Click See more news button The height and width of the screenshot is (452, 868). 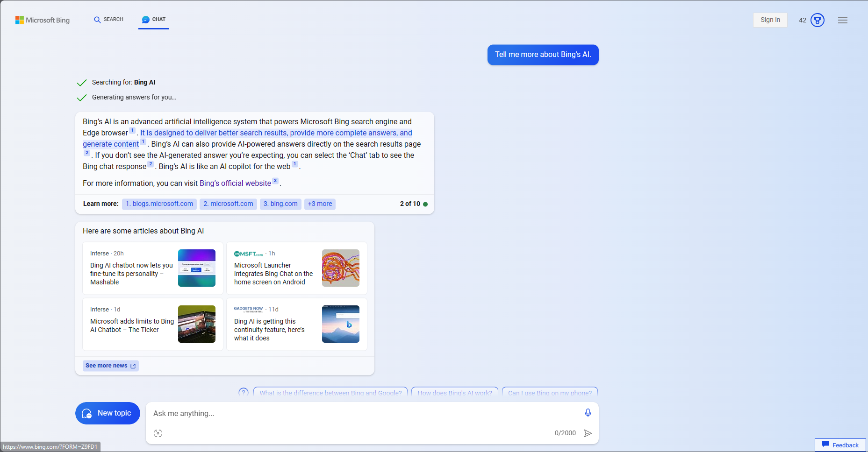coord(111,366)
